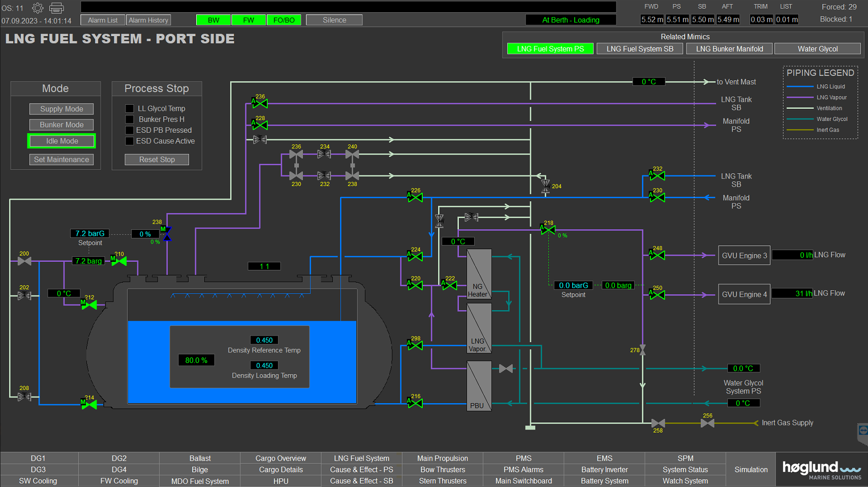This screenshot has width=868, height=487.
Task: Click the printer icon in top bar
Action: point(56,8)
